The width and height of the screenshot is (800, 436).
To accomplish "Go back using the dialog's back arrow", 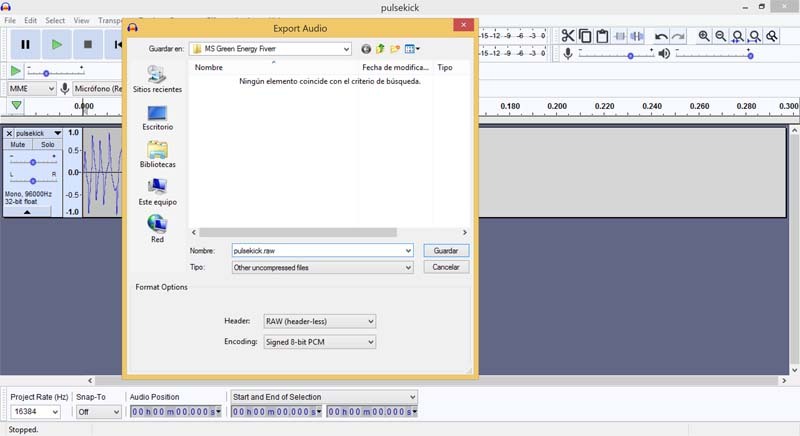I will (366, 49).
